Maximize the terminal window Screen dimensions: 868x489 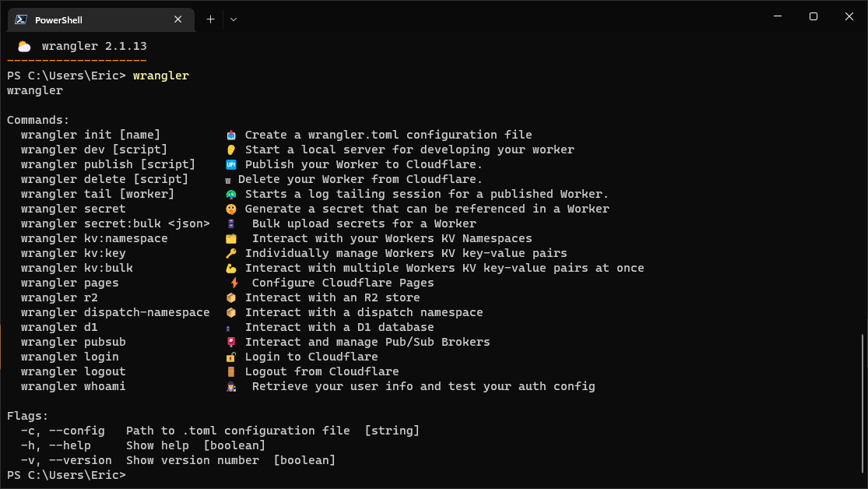point(813,16)
